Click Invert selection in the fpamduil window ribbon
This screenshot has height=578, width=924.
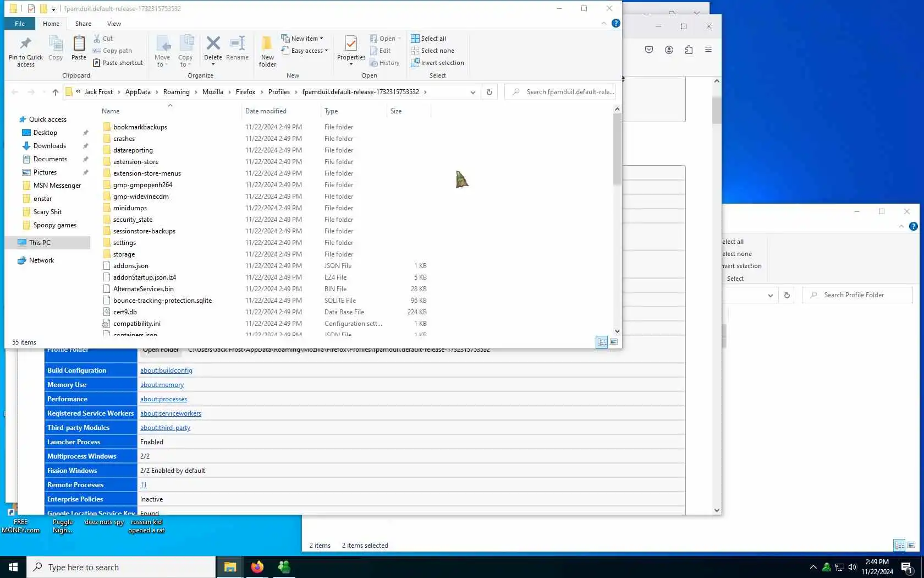(438, 63)
